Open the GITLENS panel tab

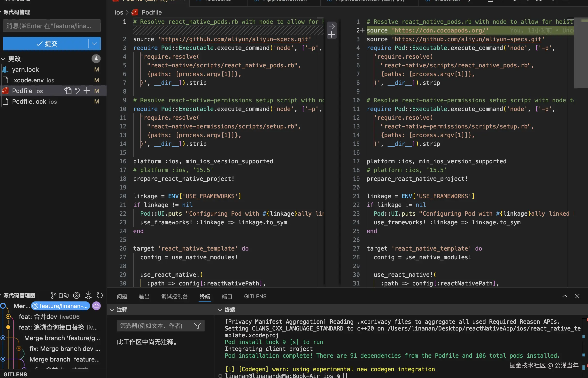pos(255,296)
